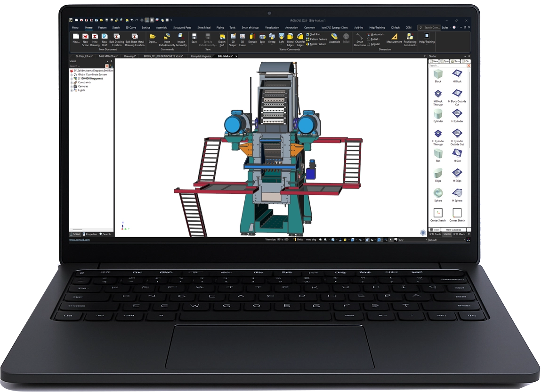
Task: Click Bulk Sheet Metal Drawing Creation
Action: point(135,37)
